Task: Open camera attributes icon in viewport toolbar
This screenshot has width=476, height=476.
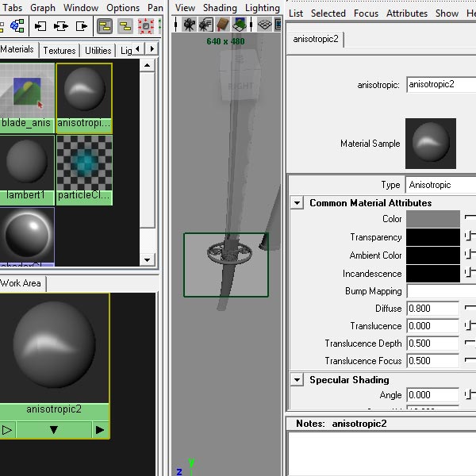Action: pos(205,25)
